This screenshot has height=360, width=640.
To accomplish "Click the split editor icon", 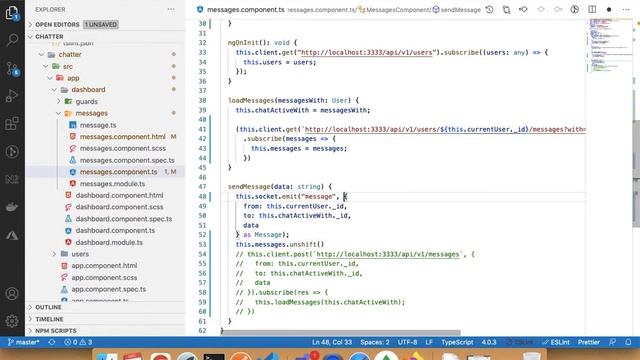I will coord(592,9).
